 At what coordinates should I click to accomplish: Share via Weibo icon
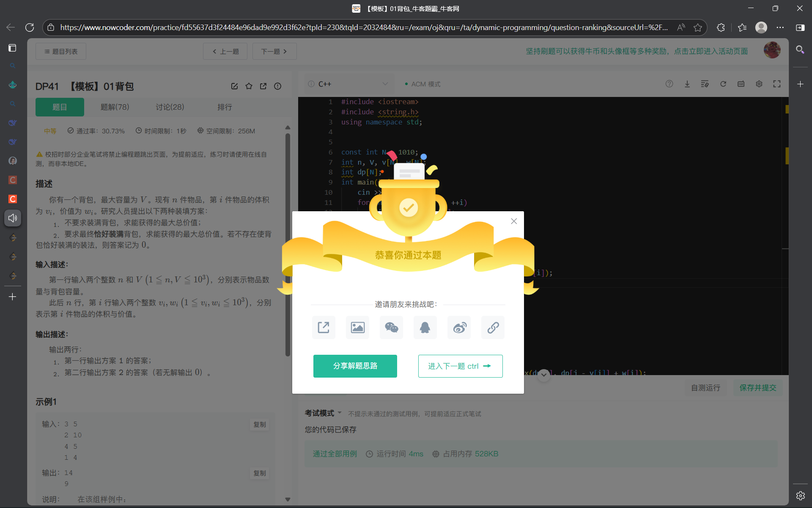tap(459, 327)
